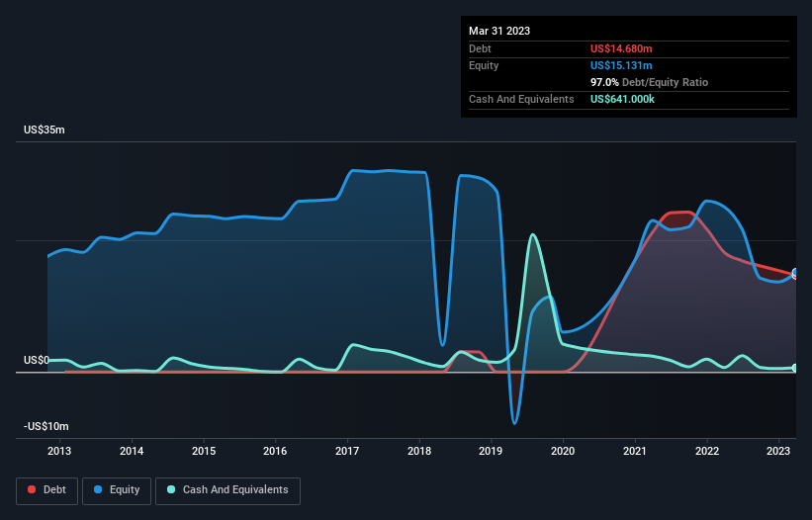
Task: Click the blue Equity legend dot
Action: [98, 489]
